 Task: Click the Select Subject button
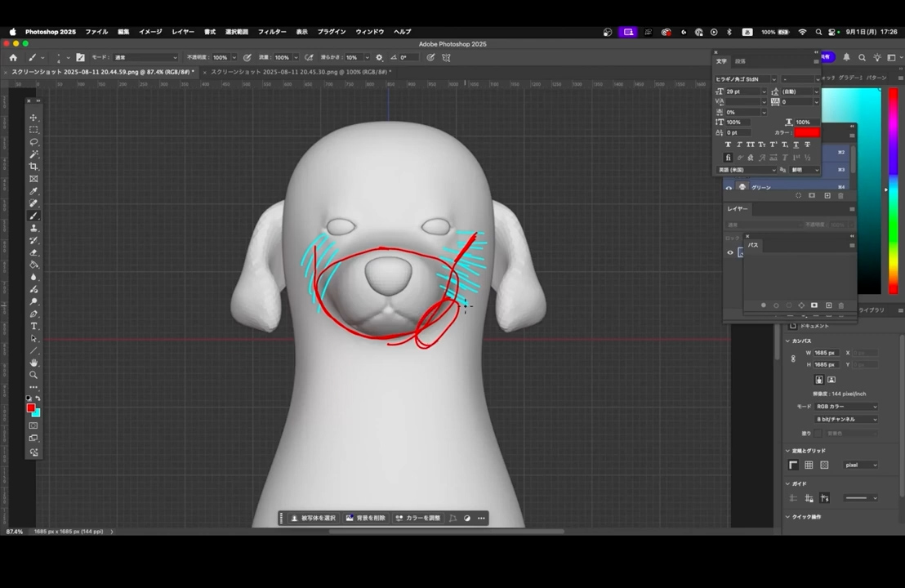click(x=313, y=518)
